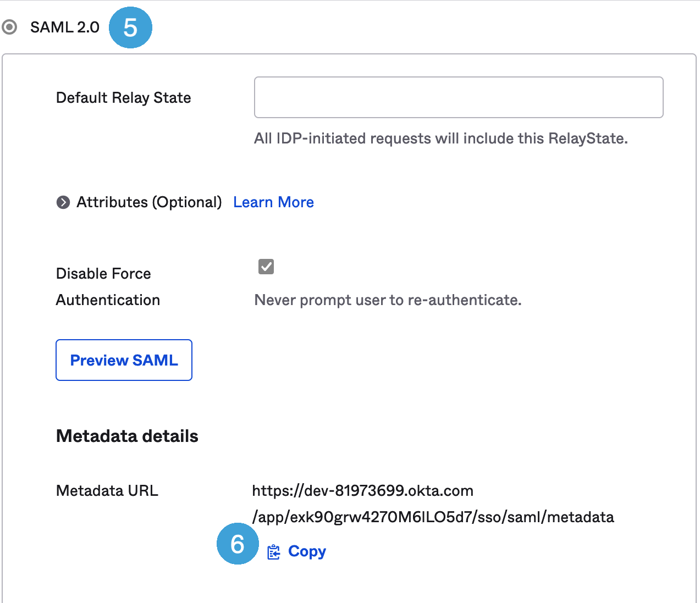This screenshot has width=700, height=603.
Task: Click the 'Never prompt user to re-authenticate' text
Action: 388,300
